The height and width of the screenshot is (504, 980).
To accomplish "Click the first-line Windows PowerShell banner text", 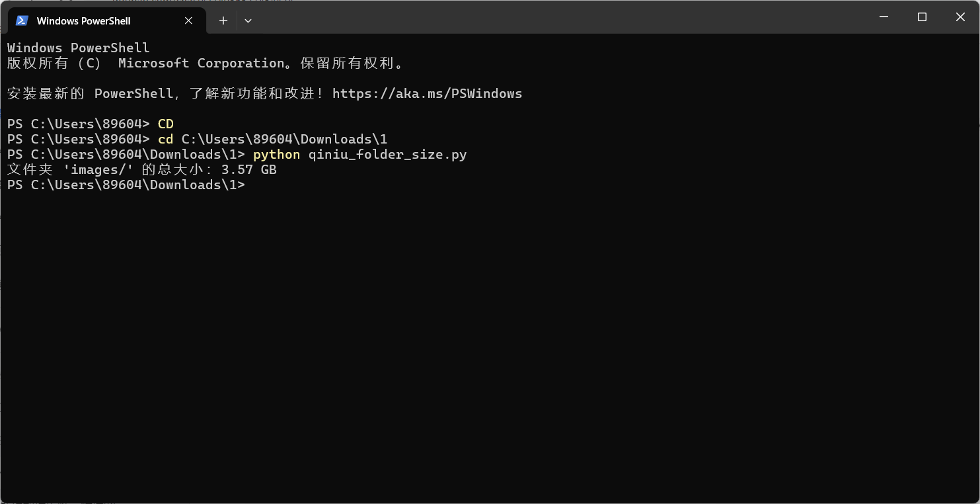I will point(79,48).
